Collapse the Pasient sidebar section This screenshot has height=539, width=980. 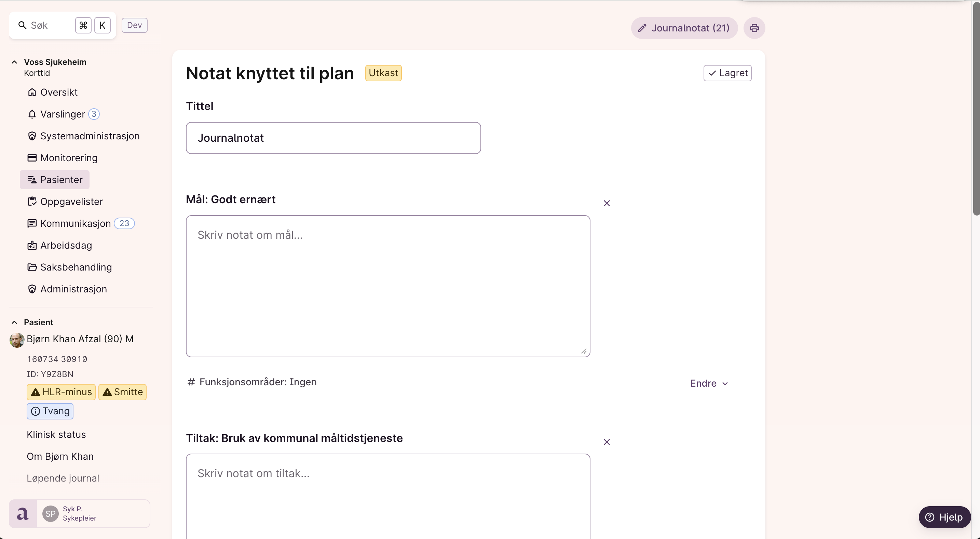tap(14, 322)
